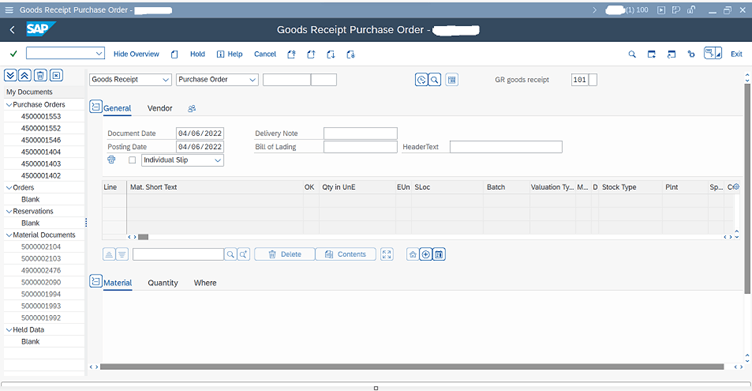Collapse the Material Documents tree node

9,235
